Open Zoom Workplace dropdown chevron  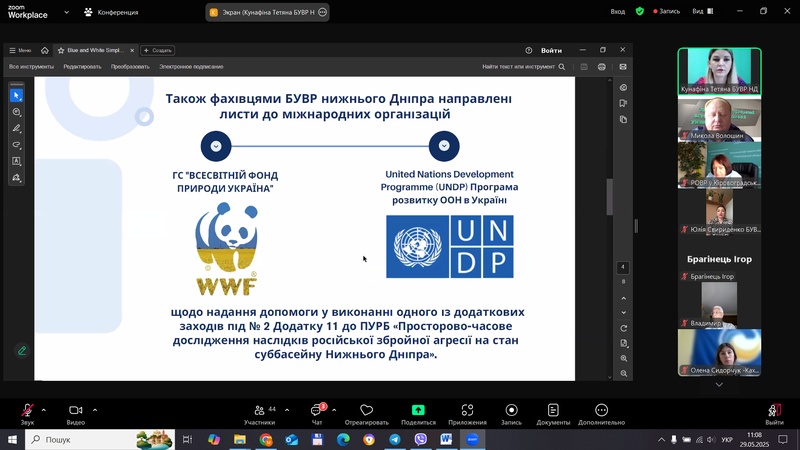click(x=66, y=12)
